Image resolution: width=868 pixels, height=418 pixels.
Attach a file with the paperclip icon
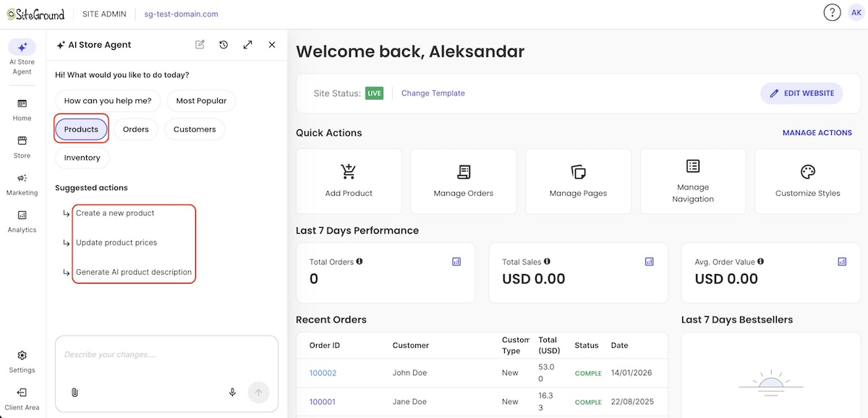(x=75, y=393)
